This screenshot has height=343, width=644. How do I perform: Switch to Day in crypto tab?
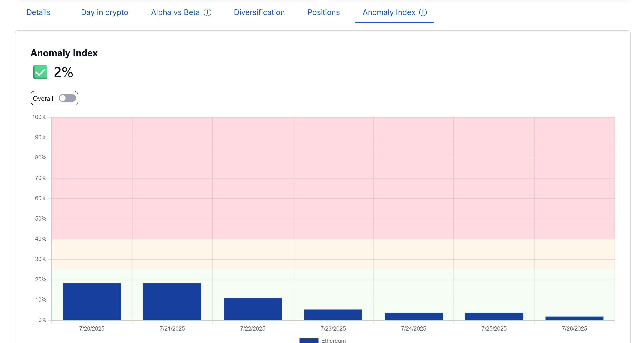104,12
